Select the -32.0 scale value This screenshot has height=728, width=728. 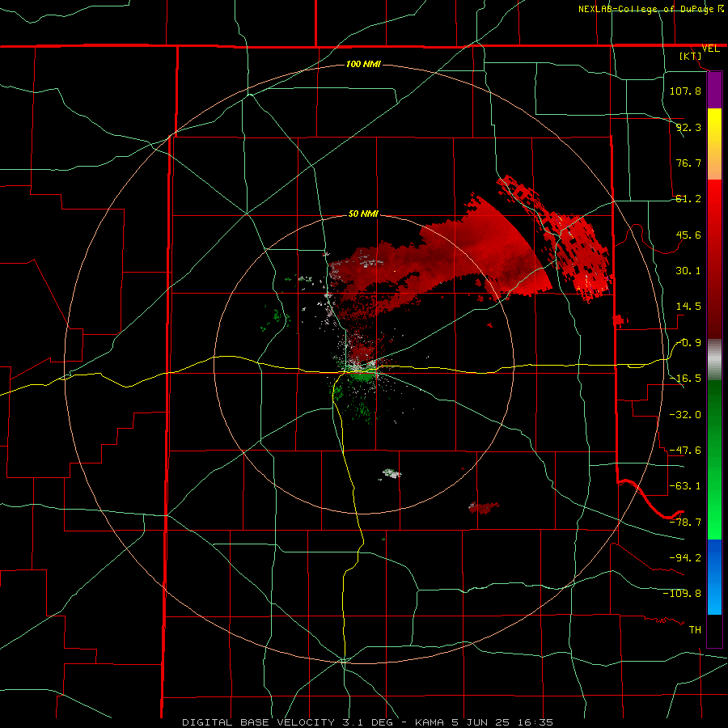(x=685, y=415)
